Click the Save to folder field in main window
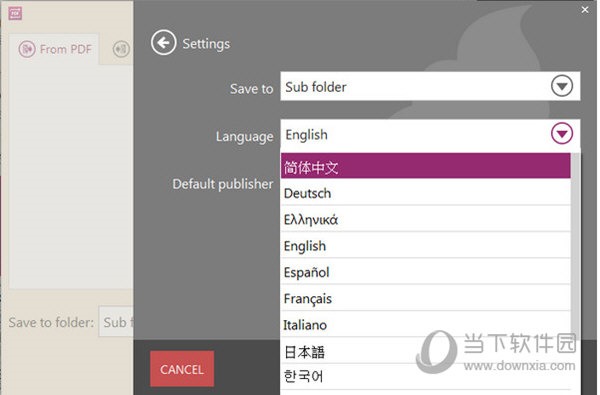The image size is (600, 395). [x=116, y=322]
